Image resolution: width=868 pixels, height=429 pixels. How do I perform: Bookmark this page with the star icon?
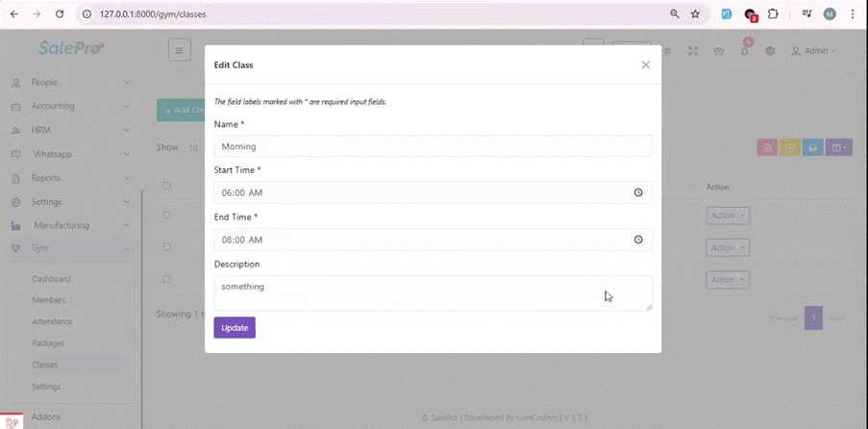[x=695, y=14]
